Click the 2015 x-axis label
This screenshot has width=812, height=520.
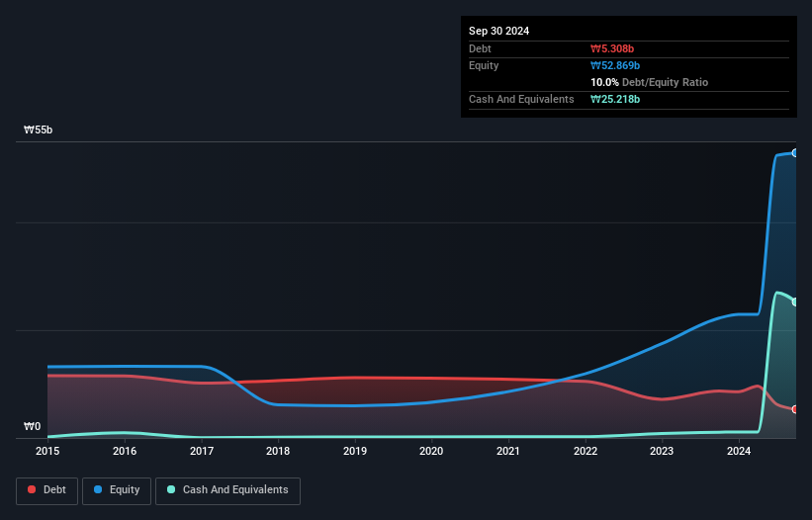(47, 451)
